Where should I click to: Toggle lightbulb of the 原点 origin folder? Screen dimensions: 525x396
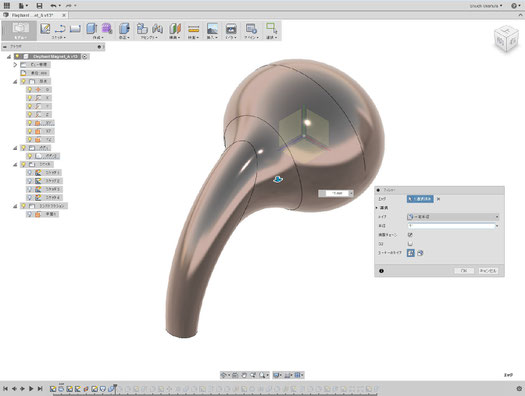23,81
